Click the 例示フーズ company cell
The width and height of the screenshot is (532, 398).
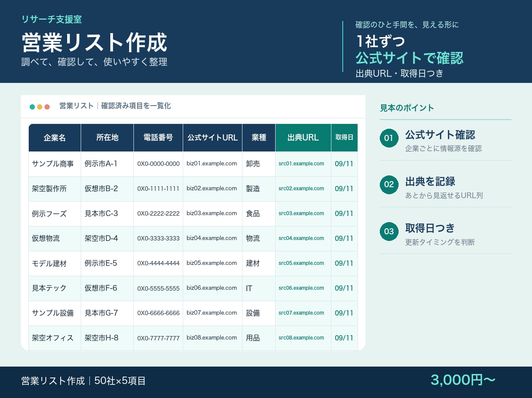55,214
